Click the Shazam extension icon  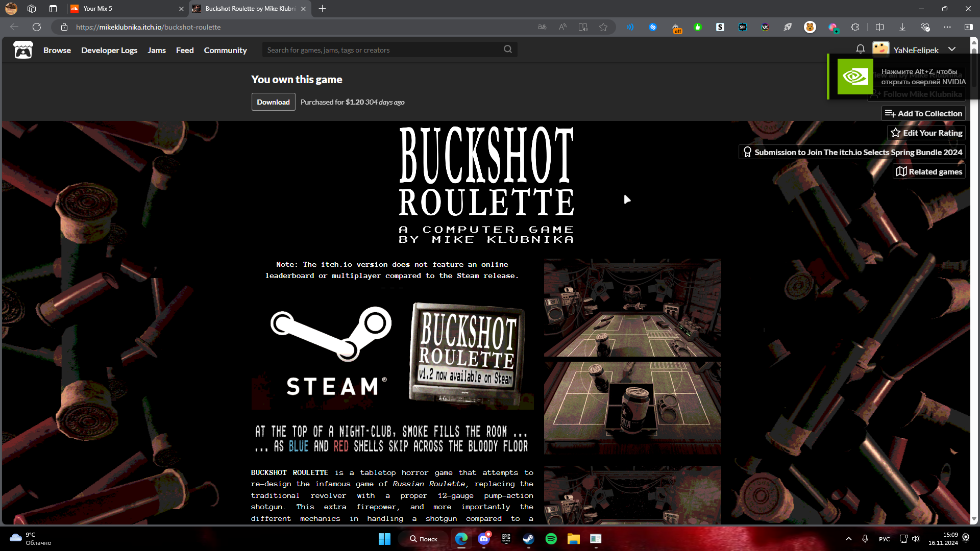pyautogui.click(x=653, y=27)
